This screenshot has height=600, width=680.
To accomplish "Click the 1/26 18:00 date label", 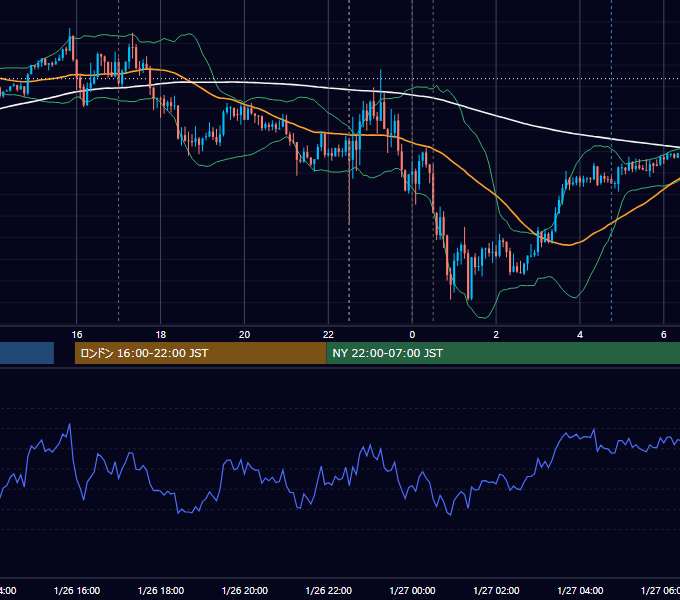I will click(x=160, y=590).
